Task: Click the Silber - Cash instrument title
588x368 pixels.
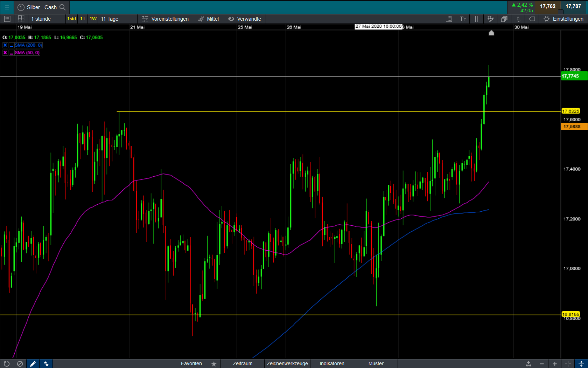Action: (x=42, y=7)
